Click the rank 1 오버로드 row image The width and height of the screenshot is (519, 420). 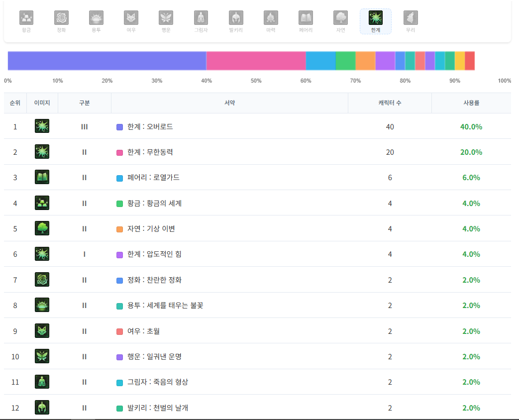[42, 126]
